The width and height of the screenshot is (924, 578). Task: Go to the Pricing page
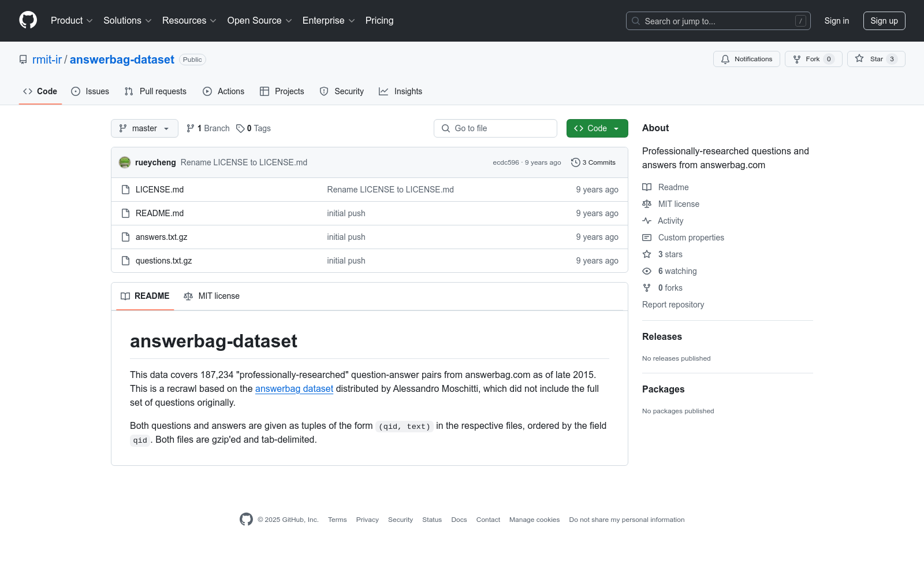379,21
